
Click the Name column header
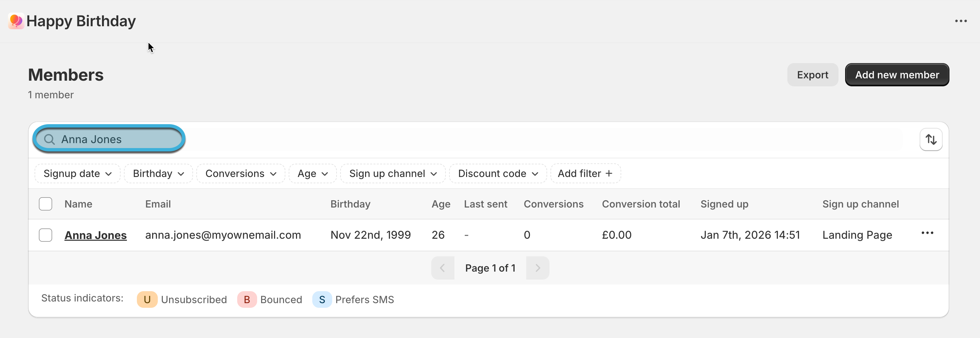coord(78,204)
